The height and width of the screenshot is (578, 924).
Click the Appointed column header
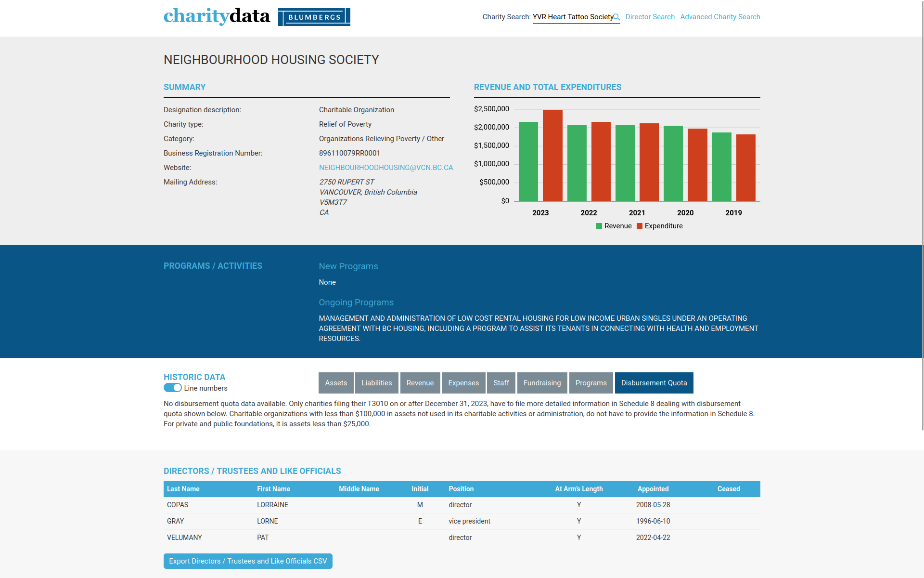tap(653, 489)
